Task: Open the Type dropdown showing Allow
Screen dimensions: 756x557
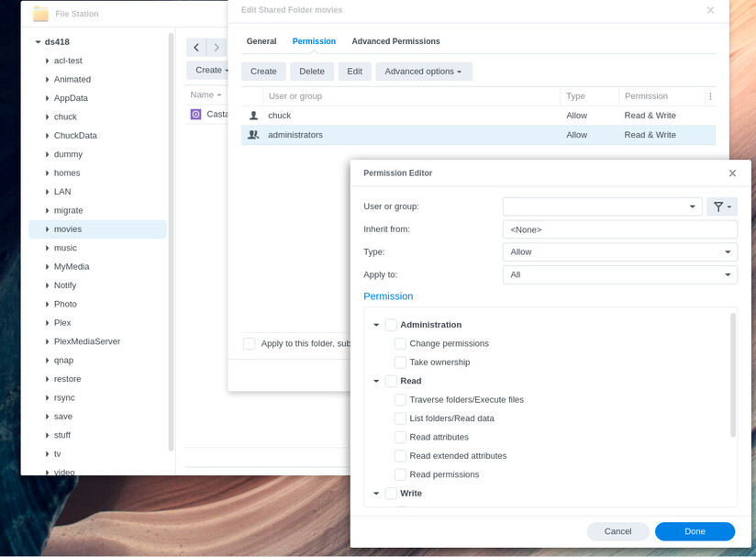Action: coord(620,252)
